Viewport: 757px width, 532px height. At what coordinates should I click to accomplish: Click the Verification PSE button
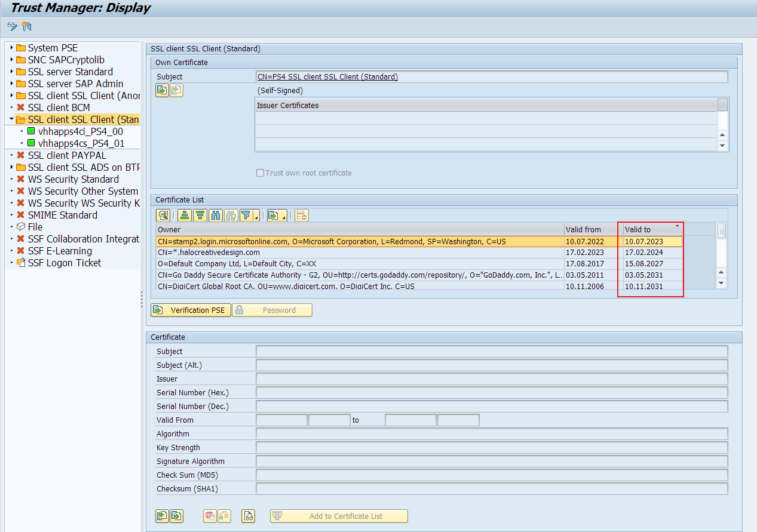pos(191,310)
